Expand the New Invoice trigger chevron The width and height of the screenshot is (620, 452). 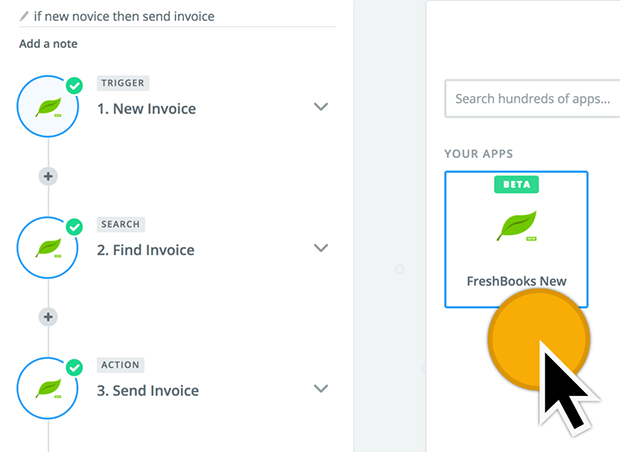tap(321, 107)
